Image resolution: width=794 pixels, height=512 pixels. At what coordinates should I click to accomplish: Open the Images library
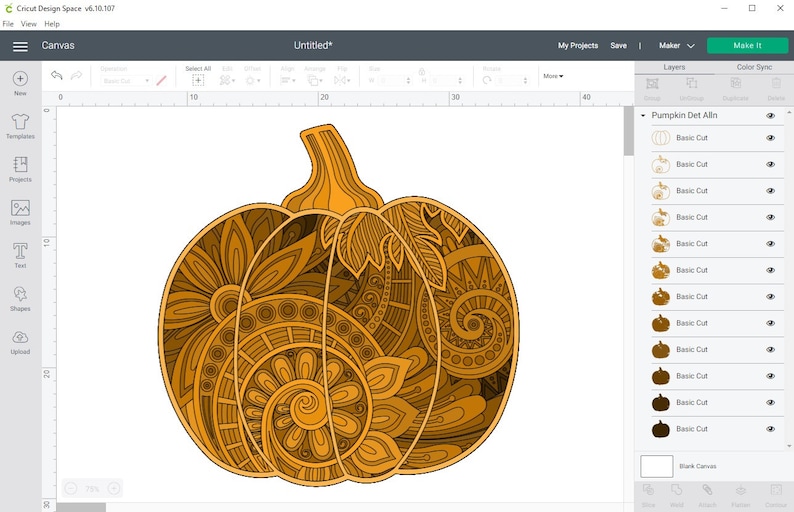coord(20,212)
